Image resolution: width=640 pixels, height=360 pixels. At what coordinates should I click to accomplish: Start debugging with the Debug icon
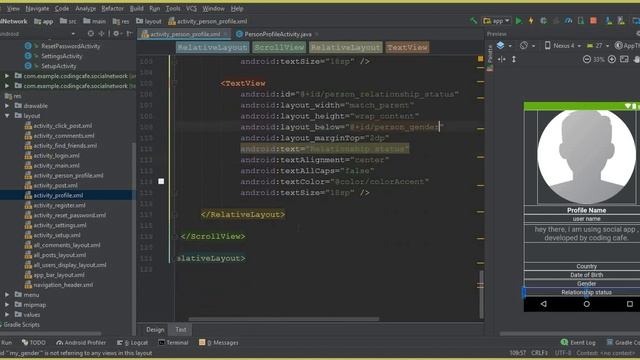point(543,21)
